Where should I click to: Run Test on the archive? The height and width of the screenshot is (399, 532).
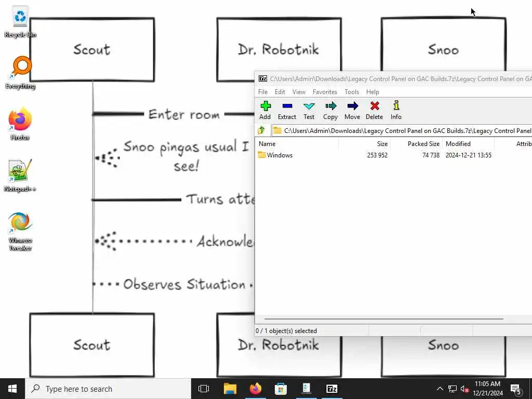click(309, 110)
